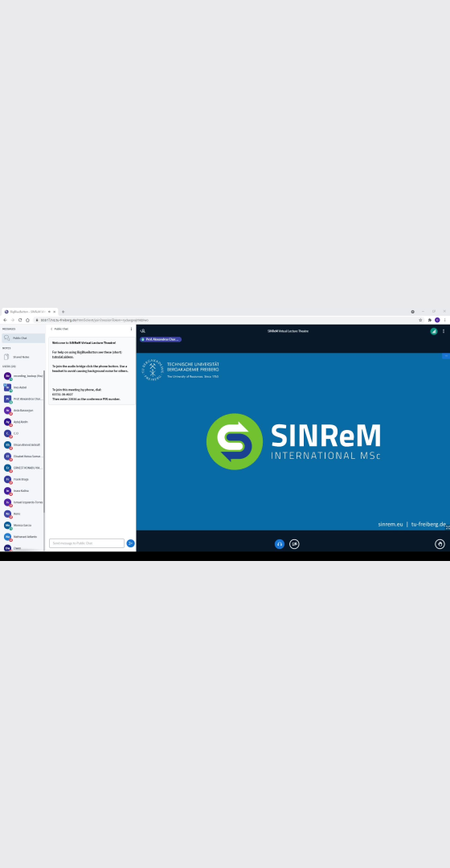
Task: Open the Public Chat options menu
Action: coord(131,329)
